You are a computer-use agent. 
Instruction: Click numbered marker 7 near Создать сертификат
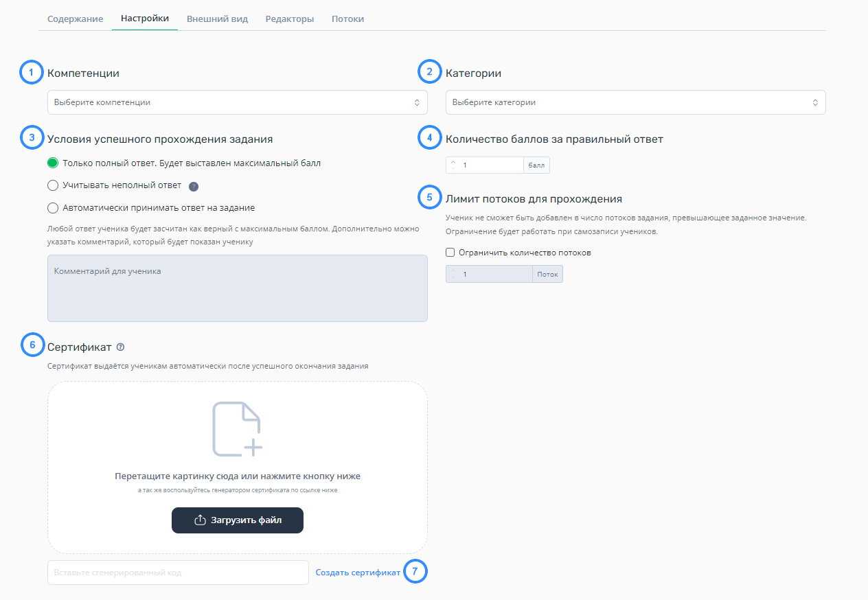click(x=415, y=572)
